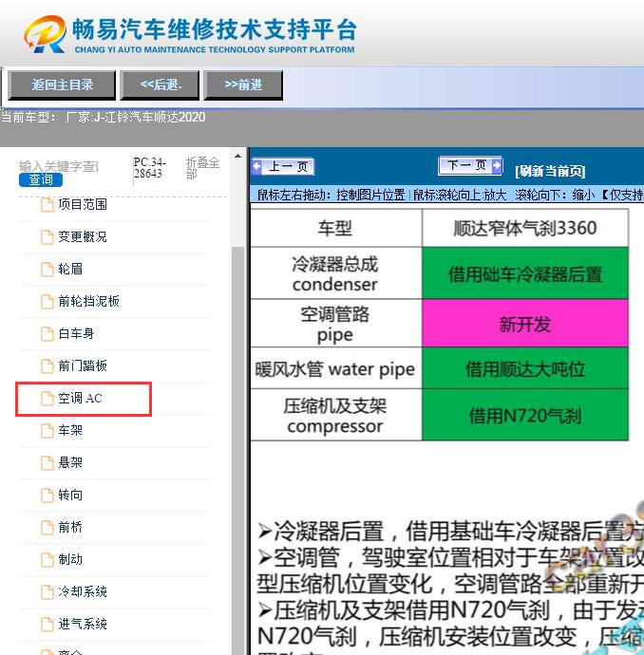The height and width of the screenshot is (655, 644).
Task: Open the 车架 tree item
Action: coord(70,430)
